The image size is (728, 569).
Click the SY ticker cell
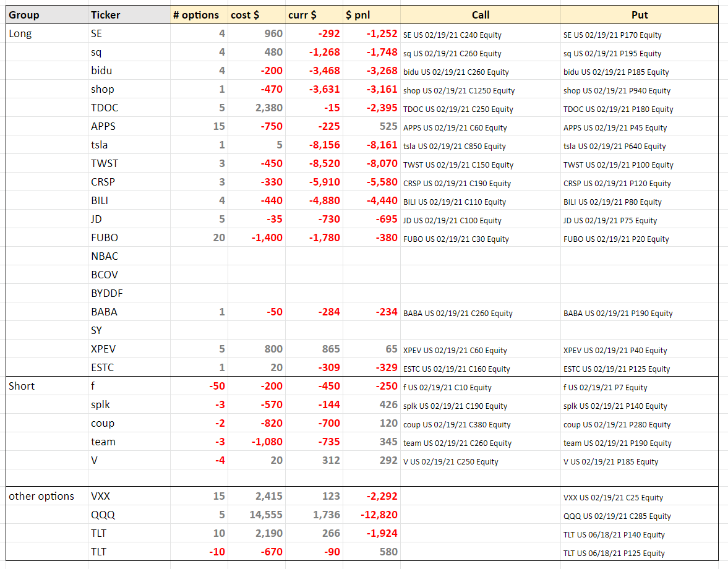pyautogui.click(x=129, y=330)
